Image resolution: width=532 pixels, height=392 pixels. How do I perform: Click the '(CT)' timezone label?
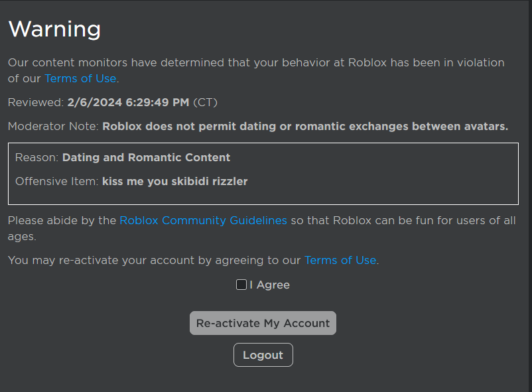tap(205, 103)
